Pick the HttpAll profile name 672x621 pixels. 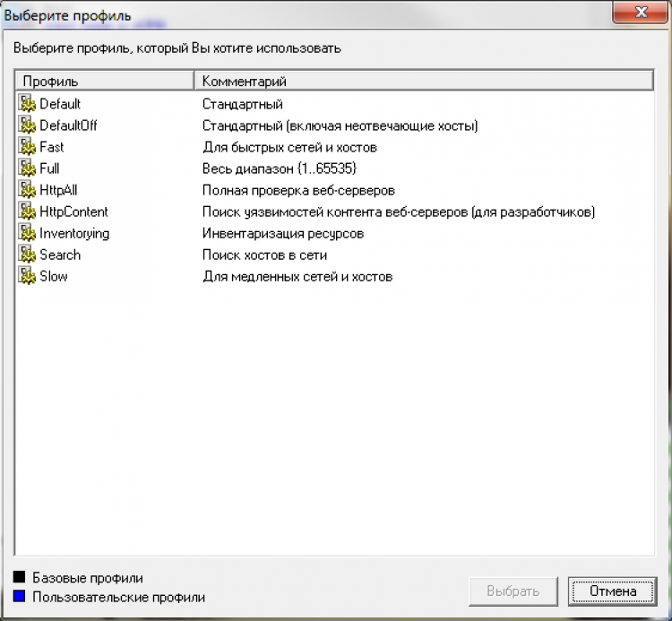58,190
